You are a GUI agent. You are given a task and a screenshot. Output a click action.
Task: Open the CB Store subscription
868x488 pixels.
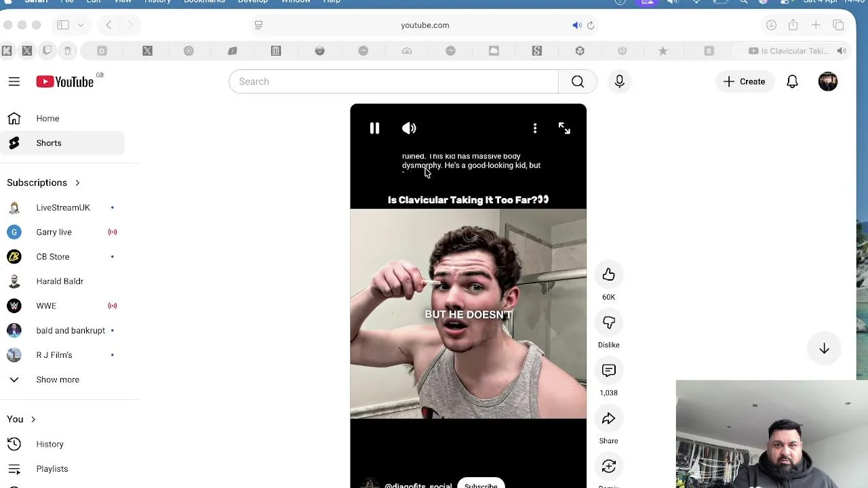(62, 257)
